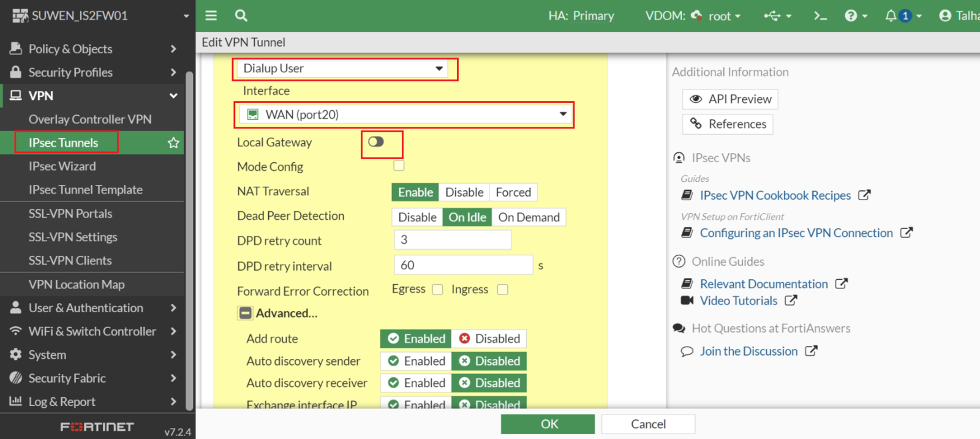This screenshot has width=980, height=439.
Task: Click the hamburger menu icon in header
Action: [211, 16]
